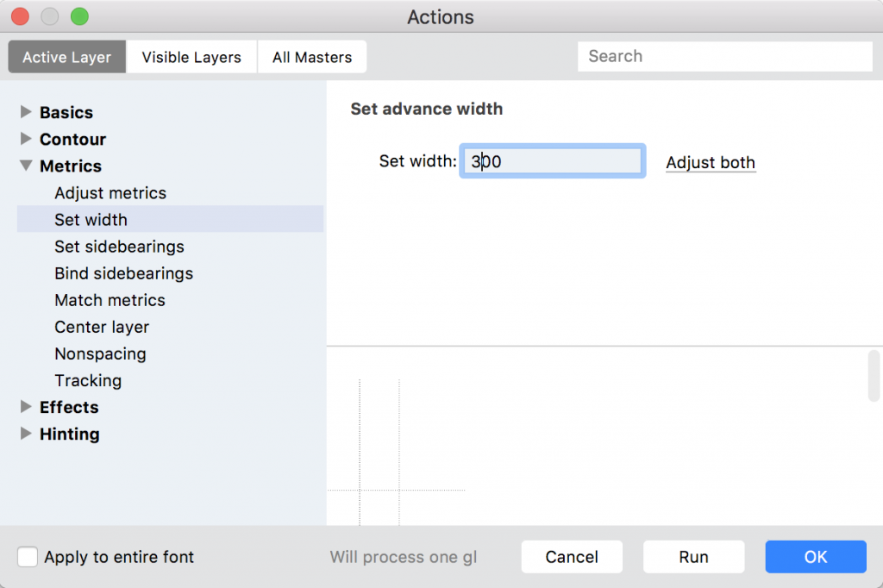Select Match metrics action

tap(110, 300)
